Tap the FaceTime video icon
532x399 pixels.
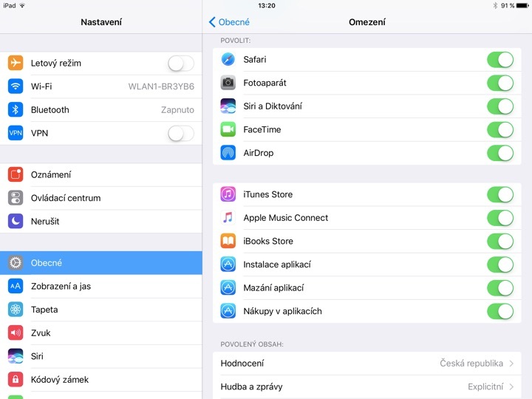228,129
